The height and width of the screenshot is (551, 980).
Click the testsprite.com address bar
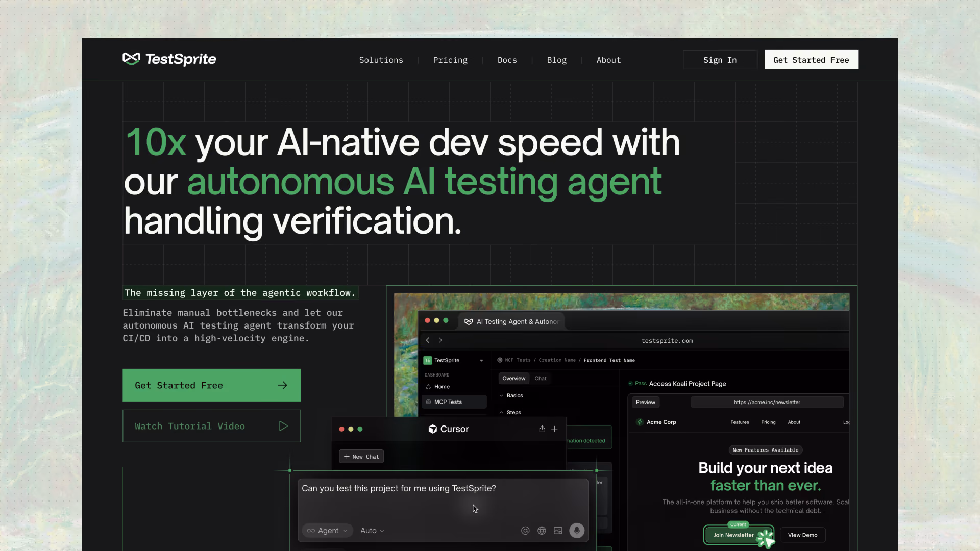(x=667, y=341)
